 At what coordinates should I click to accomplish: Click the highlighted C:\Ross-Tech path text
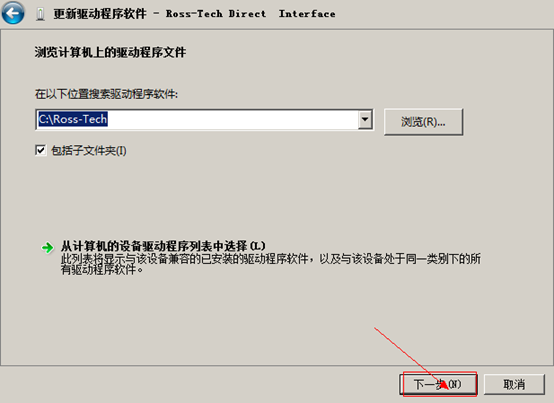(73, 119)
